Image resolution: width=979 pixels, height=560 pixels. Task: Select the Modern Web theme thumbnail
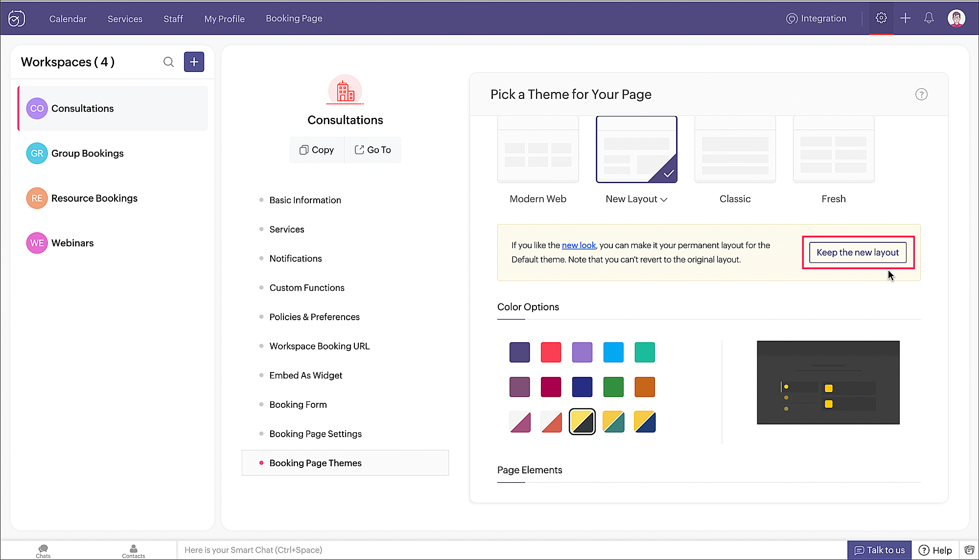[x=537, y=149]
